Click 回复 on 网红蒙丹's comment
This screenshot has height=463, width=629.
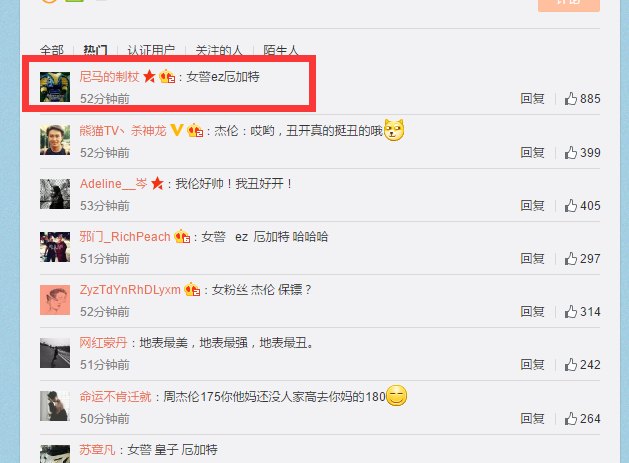(x=532, y=364)
